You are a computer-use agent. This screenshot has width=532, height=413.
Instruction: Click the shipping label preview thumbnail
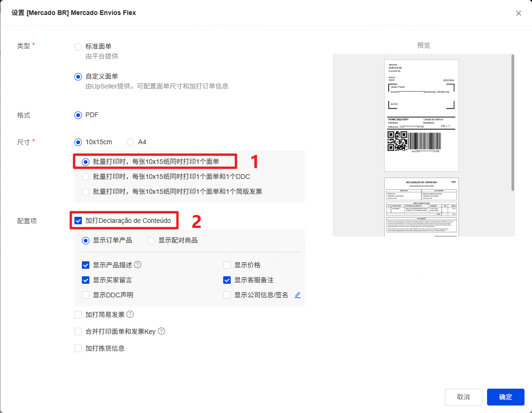421,115
